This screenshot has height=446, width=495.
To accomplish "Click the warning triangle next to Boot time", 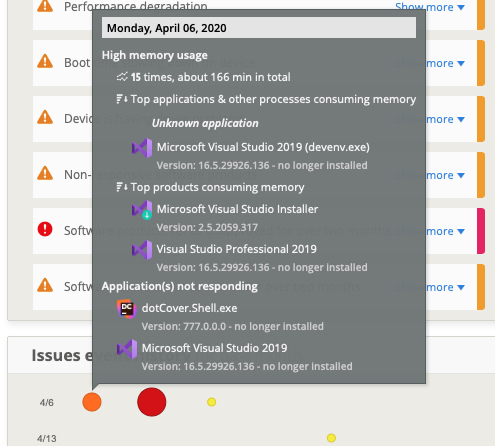I will 45,61.
